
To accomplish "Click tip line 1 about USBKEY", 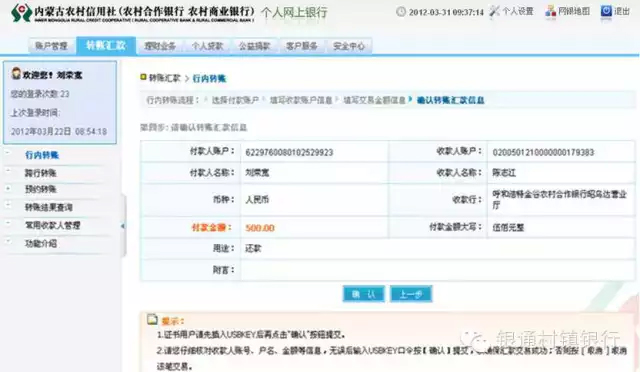I will pos(251,335).
